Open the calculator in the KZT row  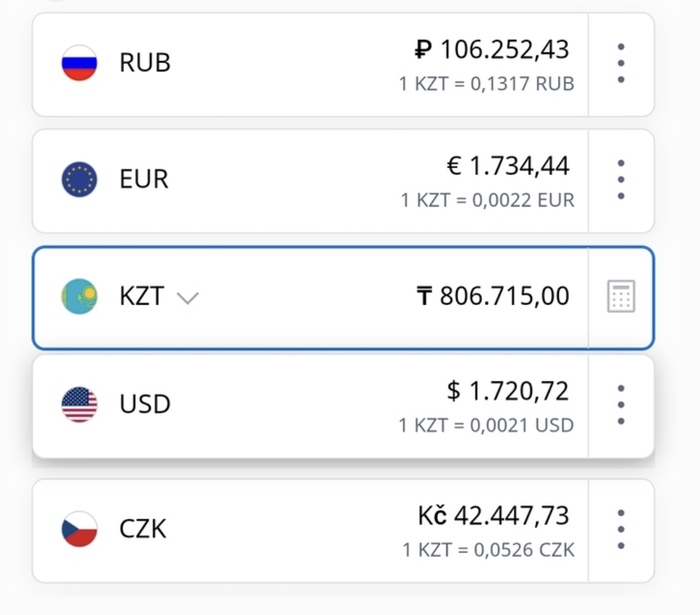[x=621, y=297]
